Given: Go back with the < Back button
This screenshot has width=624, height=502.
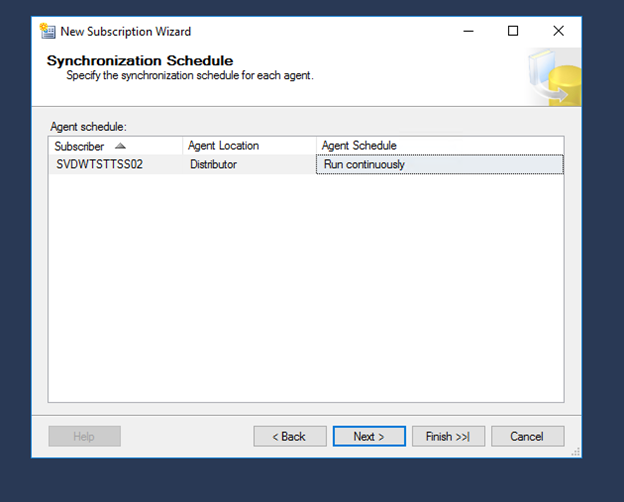Looking at the screenshot, I should [290, 436].
